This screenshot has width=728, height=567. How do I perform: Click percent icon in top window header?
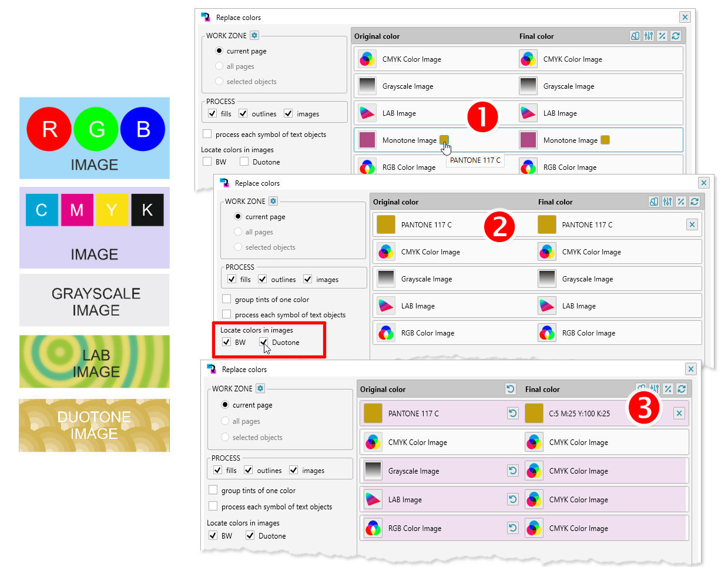click(x=662, y=36)
